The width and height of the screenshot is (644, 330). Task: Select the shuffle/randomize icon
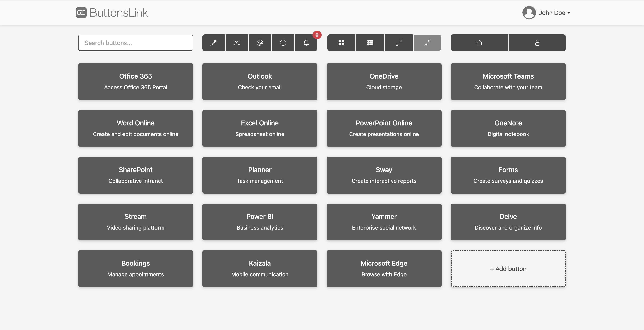(x=237, y=43)
